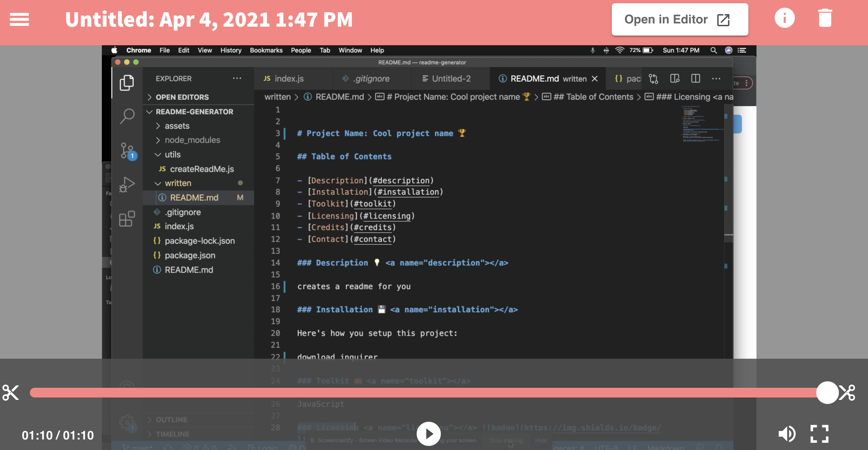Click the open changes compare icon
The height and width of the screenshot is (450, 868).
tap(653, 79)
